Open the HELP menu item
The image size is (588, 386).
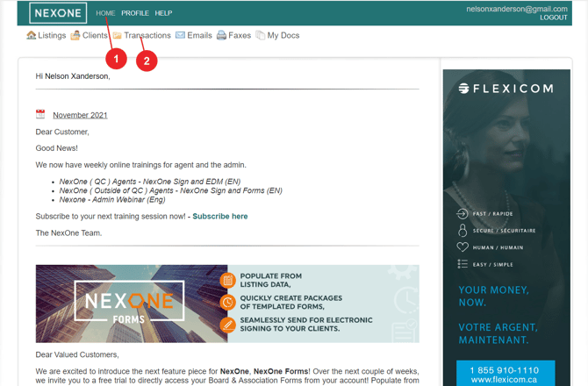click(163, 13)
